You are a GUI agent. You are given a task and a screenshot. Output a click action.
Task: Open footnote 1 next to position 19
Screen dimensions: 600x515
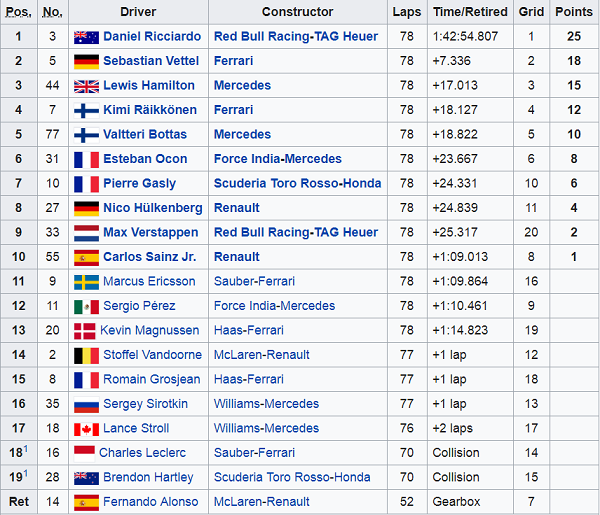click(x=26, y=474)
